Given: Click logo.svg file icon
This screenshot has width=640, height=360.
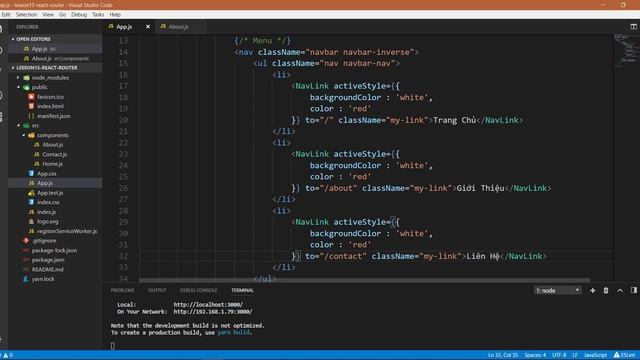Looking at the screenshot, I should point(31,222).
